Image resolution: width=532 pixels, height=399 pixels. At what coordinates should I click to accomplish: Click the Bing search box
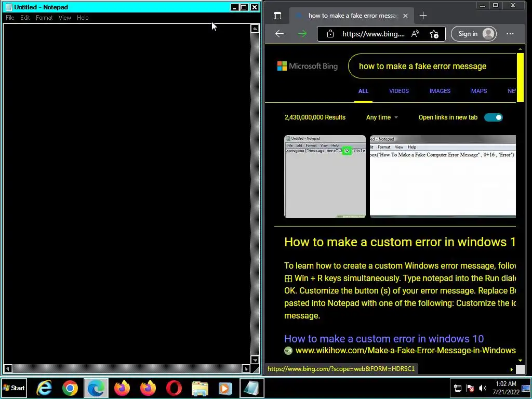point(433,66)
